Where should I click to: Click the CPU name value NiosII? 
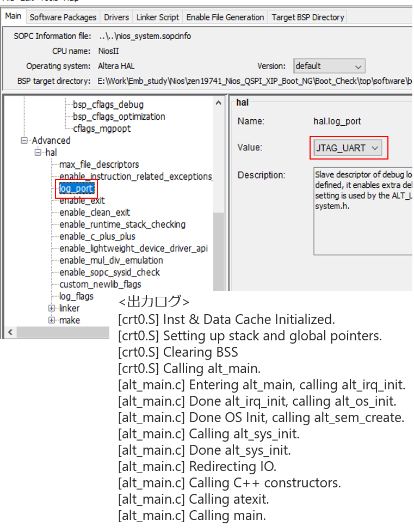[x=108, y=51]
